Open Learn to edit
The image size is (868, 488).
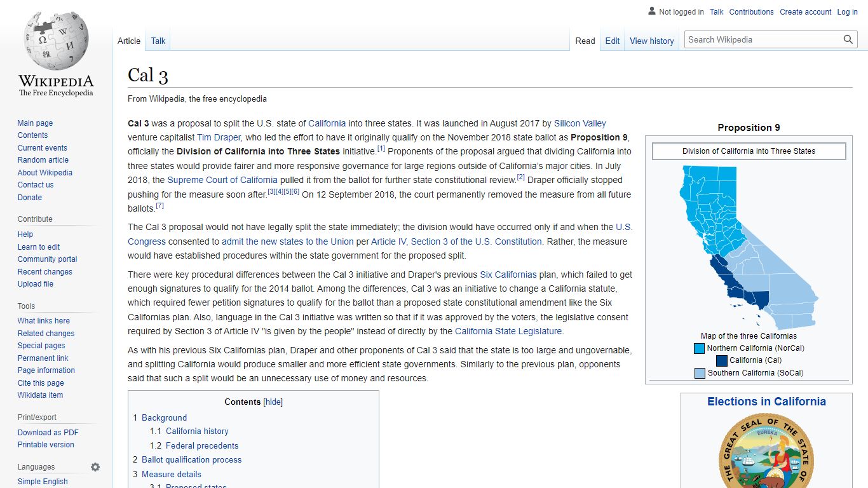[x=39, y=247]
